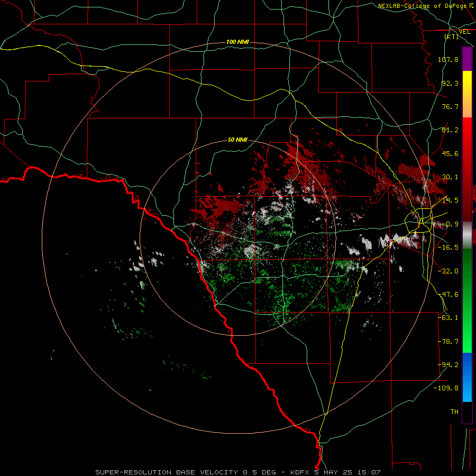Click the -94.2 scale value
This screenshot has width=476, height=476.
448,365
